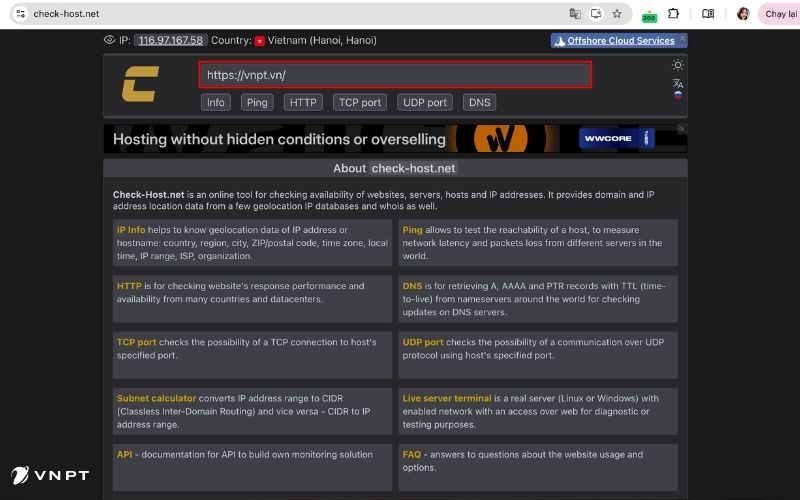Viewport: 800px width, 500px height.
Task: Click the install app icon in address bar
Action: click(596, 14)
